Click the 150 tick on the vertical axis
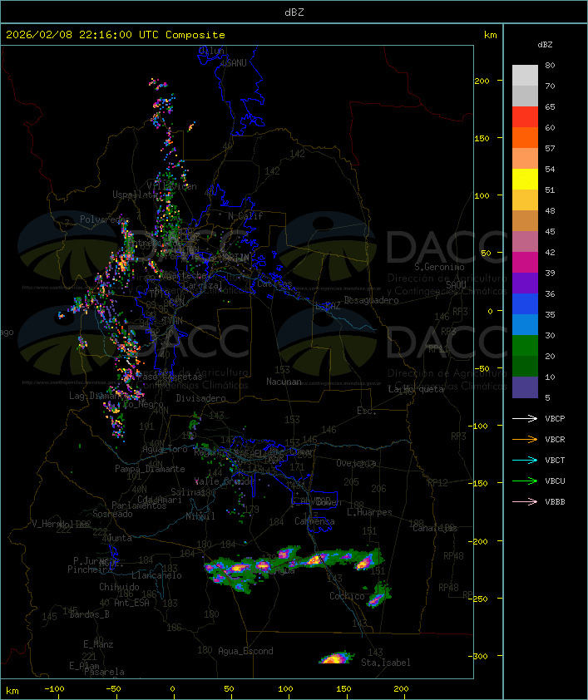588x700 pixels. click(482, 138)
